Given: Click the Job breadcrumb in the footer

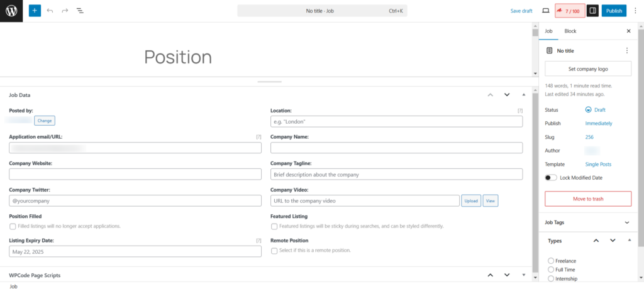Looking at the screenshot, I should point(14,286).
